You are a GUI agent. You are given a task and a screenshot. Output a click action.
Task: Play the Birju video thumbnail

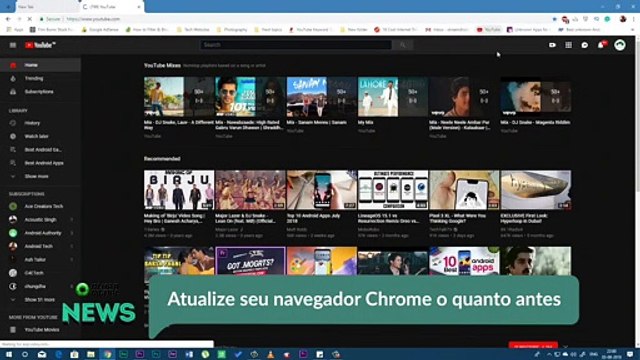coord(179,190)
